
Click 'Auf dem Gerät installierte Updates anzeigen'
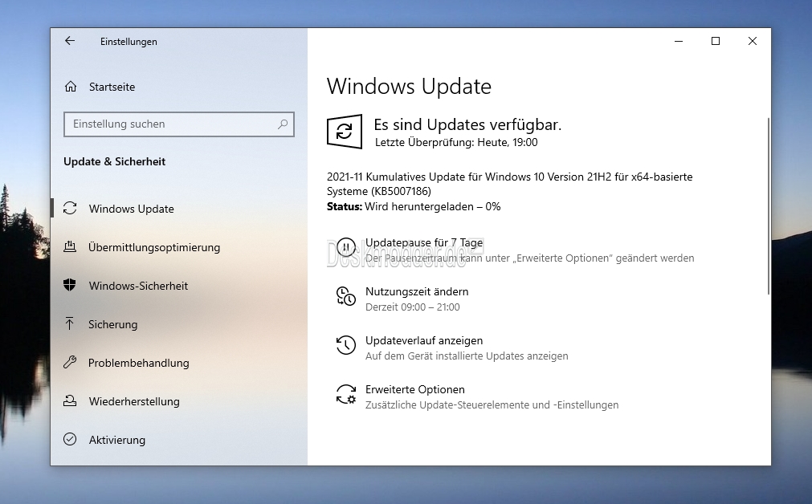point(467,356)
